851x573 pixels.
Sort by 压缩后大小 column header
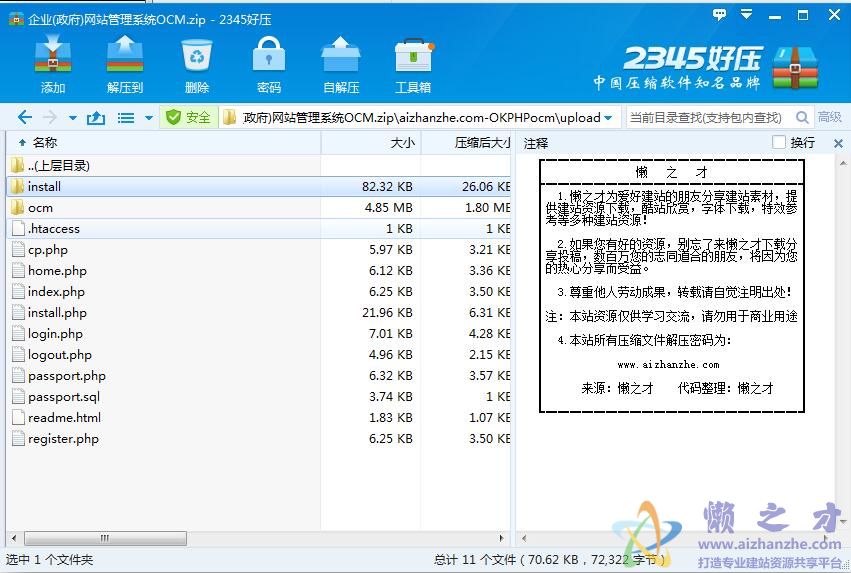pyautogui.click(x=466, y=143)
